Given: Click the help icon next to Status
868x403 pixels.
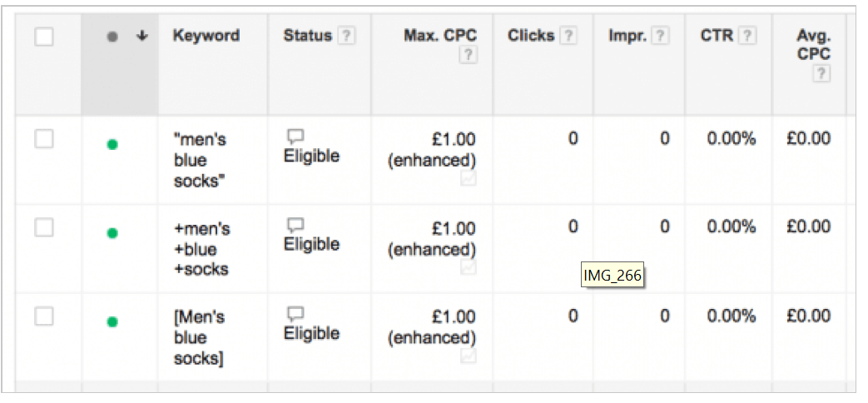Looking at the screenshot, I should coord(346,37).
